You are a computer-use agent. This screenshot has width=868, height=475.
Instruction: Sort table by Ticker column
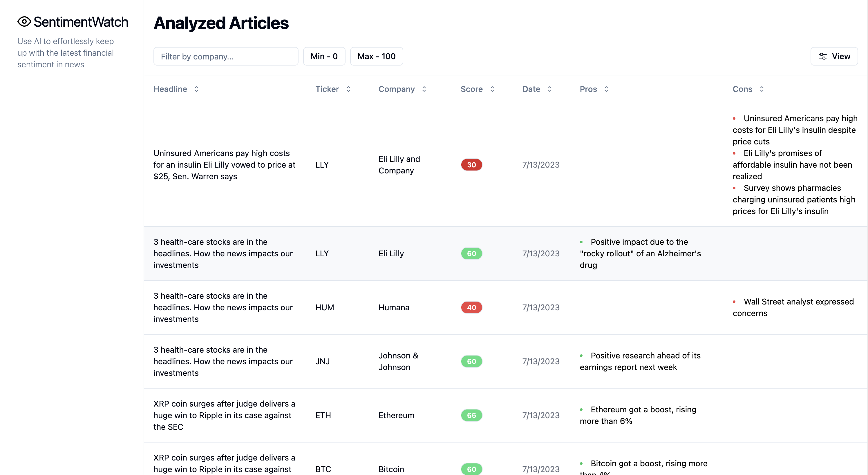pos(333,89)
